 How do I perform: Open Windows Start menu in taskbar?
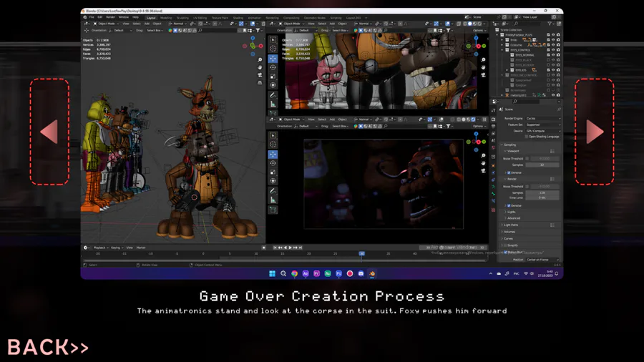(x=273, y=274)
